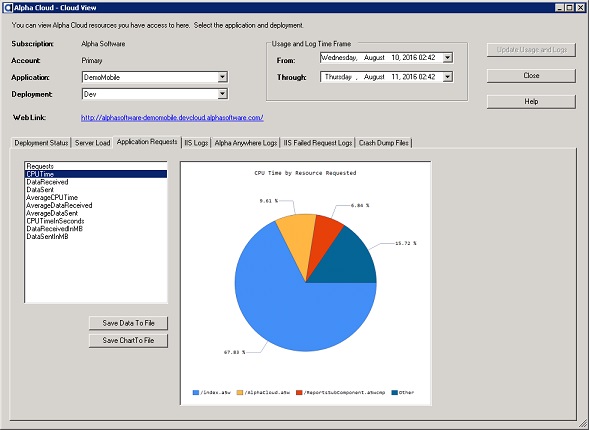This screenshot has height=430, width=589.
Task: Click the dark blue Other legend swatch
Action: click(394, 392)
